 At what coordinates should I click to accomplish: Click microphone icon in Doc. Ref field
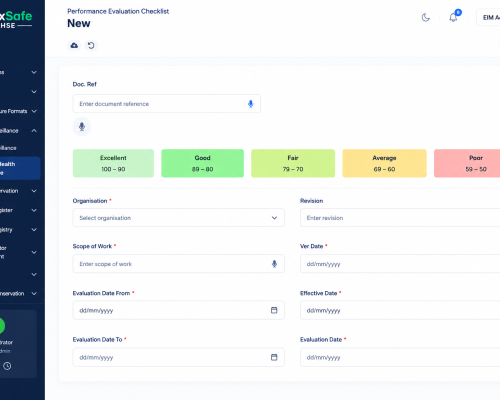coord(251,104)
